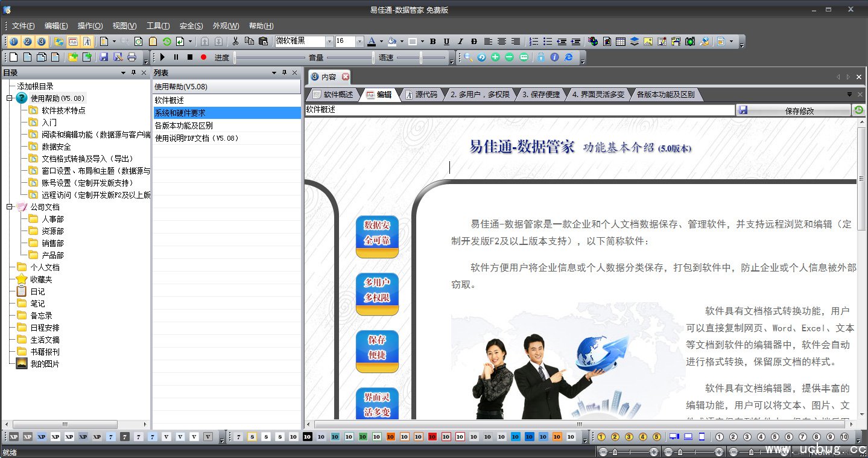Image resolution: width=868 pixels, height=458 pixels.
Task: Open the layers stack icon
Action: click(x=635, y=41)
